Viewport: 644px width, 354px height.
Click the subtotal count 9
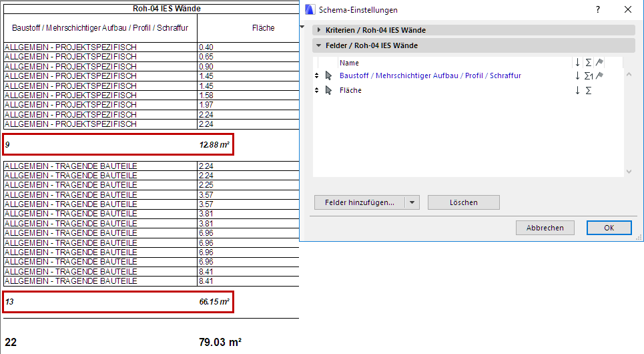pyautogui.click(x=7, y=145)
